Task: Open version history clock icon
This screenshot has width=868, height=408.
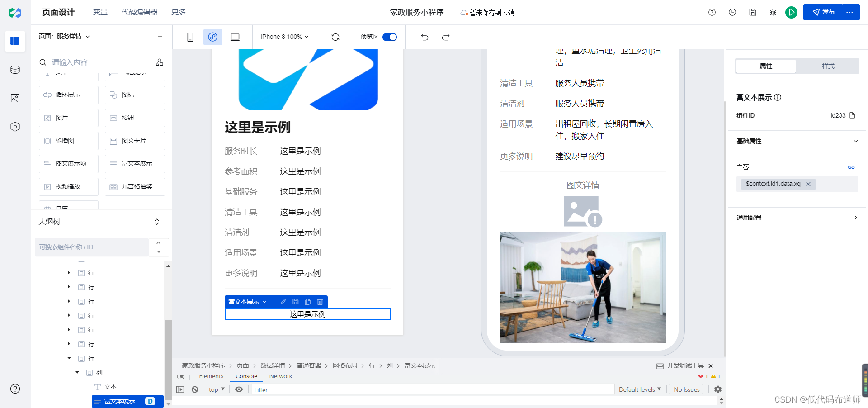Action: tap(732, 12)
